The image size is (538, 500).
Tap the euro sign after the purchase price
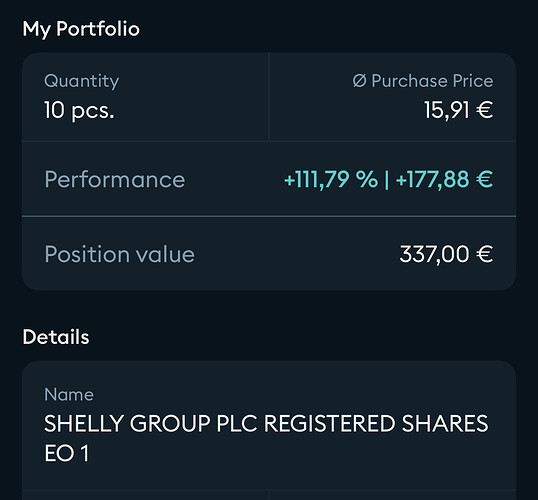click(x=484, y=110)
